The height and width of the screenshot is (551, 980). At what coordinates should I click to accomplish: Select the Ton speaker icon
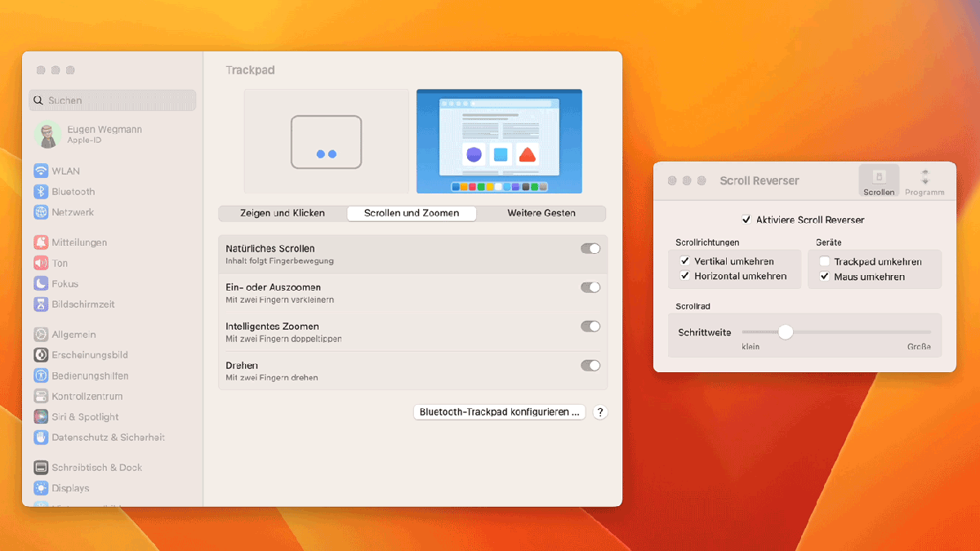click(x=41, y=263)
